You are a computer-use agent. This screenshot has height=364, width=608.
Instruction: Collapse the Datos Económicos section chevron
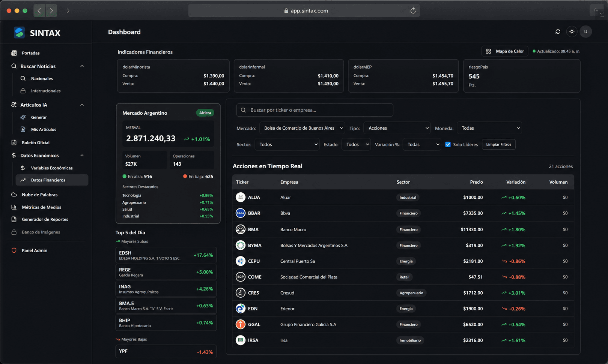point(82,155)
